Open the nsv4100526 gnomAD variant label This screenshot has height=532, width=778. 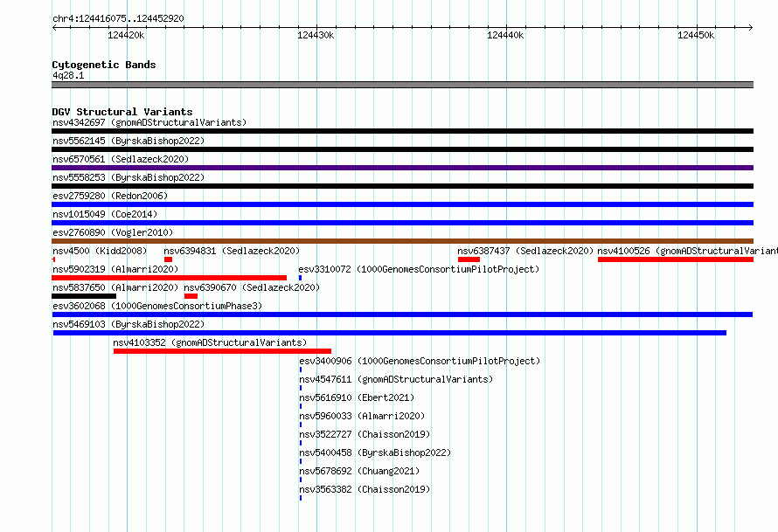coord(687,251)
